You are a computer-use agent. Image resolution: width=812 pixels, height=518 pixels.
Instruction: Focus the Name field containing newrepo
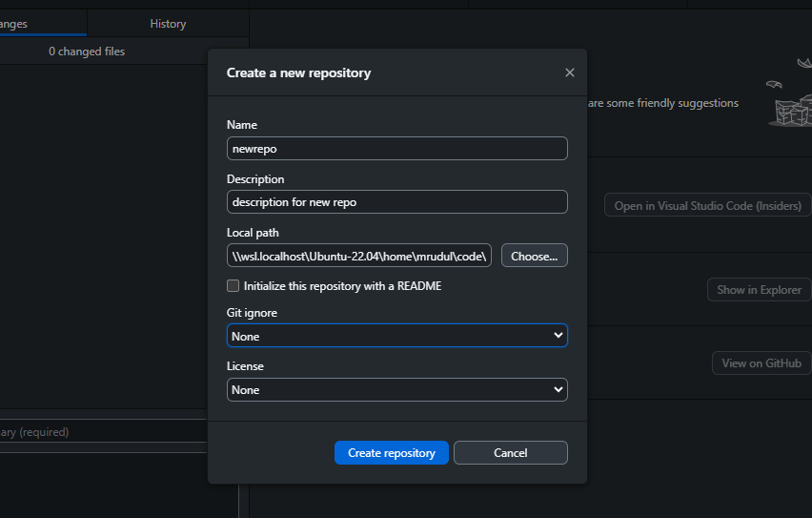pyautogui.click(x=397, y=148)
